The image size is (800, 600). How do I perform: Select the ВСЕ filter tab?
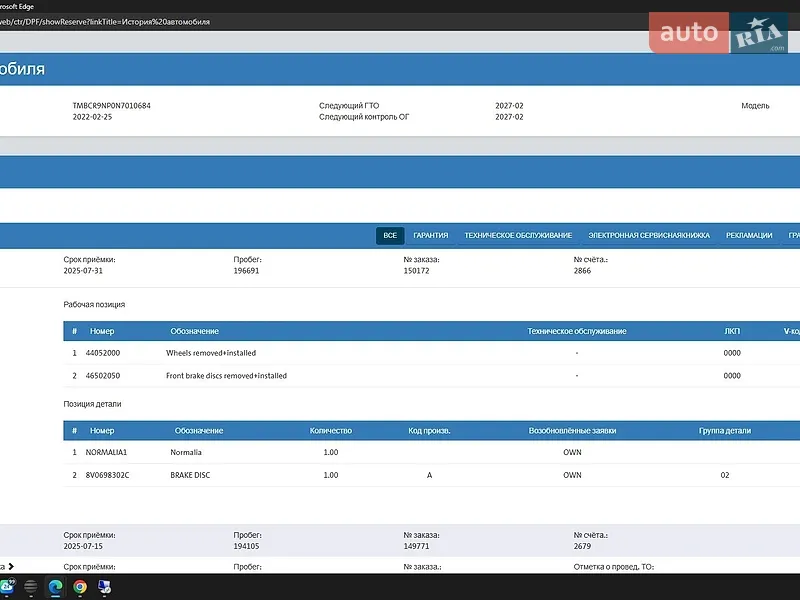coord(390,235)
